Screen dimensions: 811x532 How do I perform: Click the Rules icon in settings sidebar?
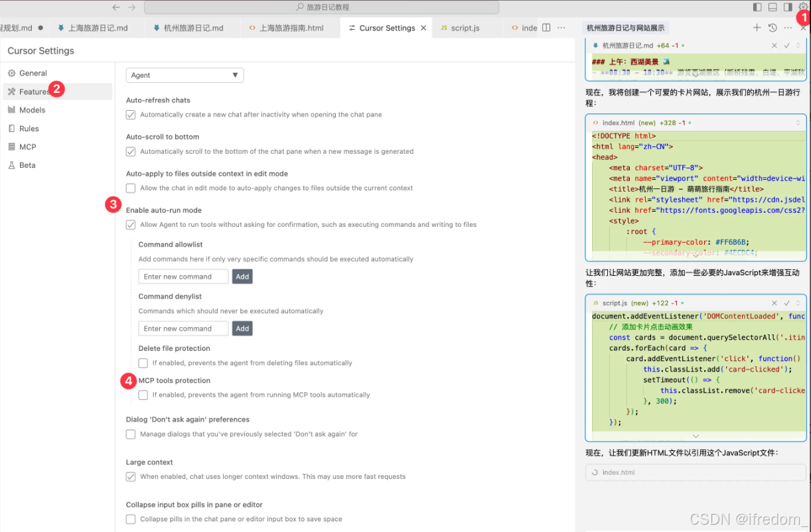(x=12, y=129)
